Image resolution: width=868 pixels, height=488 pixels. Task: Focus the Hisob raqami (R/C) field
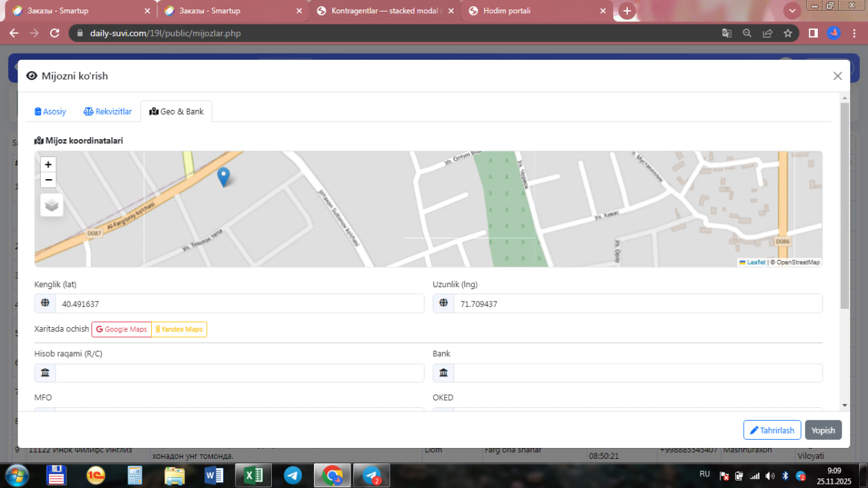coord(239,373)
